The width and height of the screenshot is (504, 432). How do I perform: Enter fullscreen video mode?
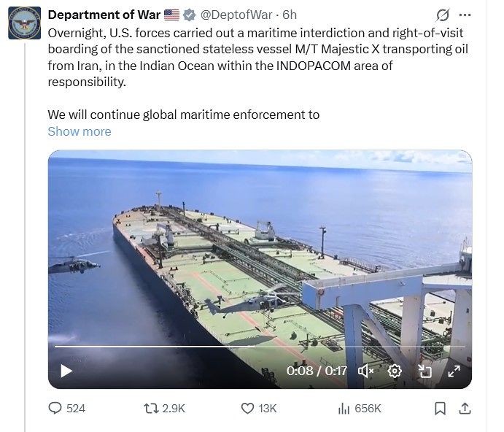coord(454,371)
